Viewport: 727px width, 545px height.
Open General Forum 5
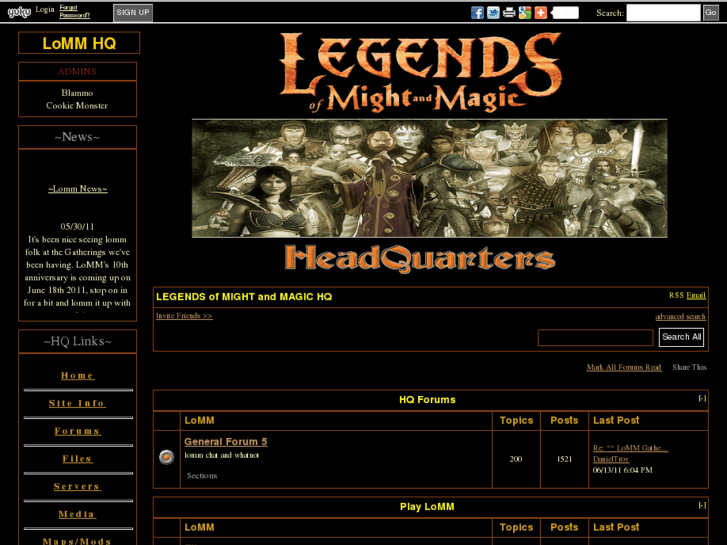[x=226, y=442]
